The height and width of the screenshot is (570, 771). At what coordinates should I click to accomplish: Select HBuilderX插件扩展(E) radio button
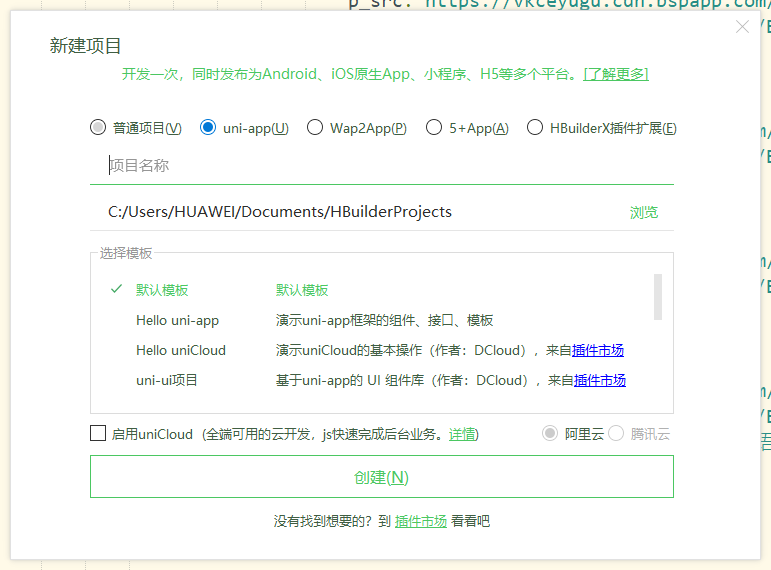(x=534, y=127)
